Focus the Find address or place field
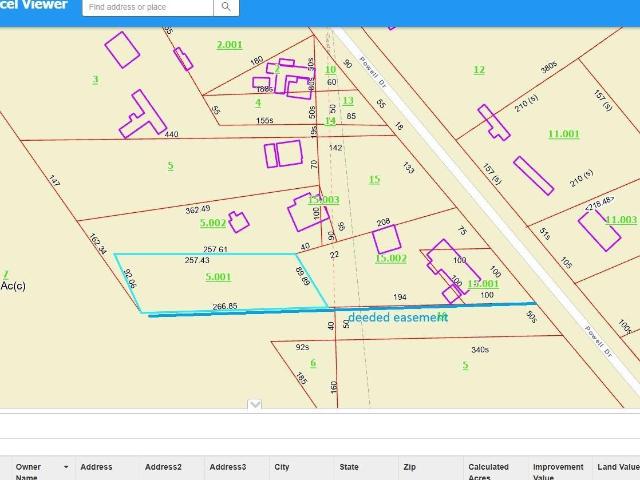 [x=148, y=7]
